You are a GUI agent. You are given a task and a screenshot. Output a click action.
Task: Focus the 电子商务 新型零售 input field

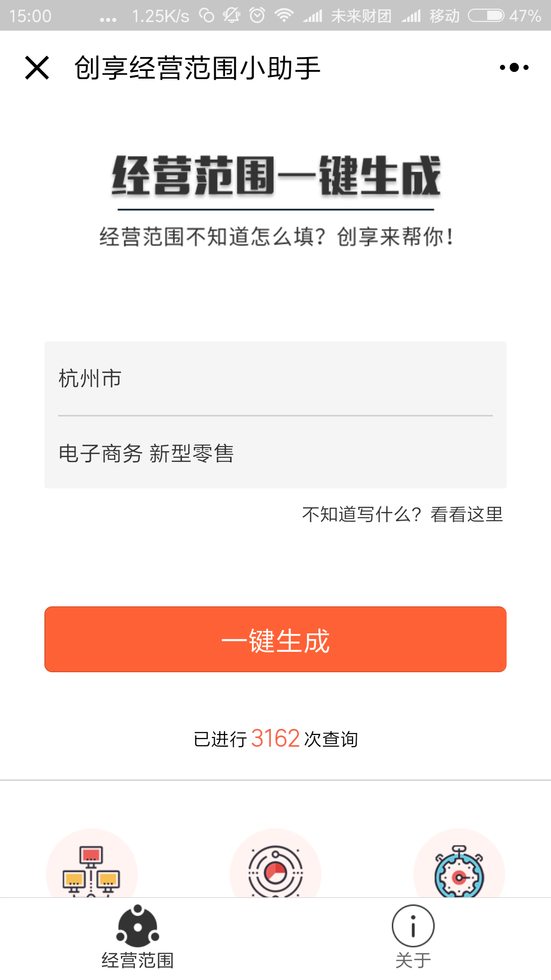coord(275,453)
